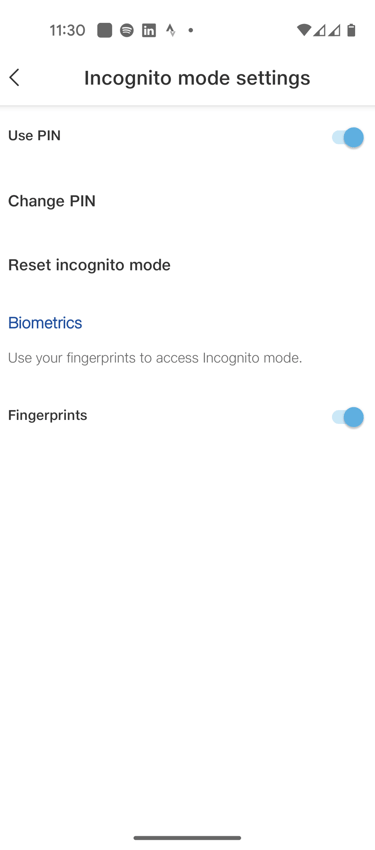
Task: Tap the Incognito mode settings title
Action: coord(197,78)
